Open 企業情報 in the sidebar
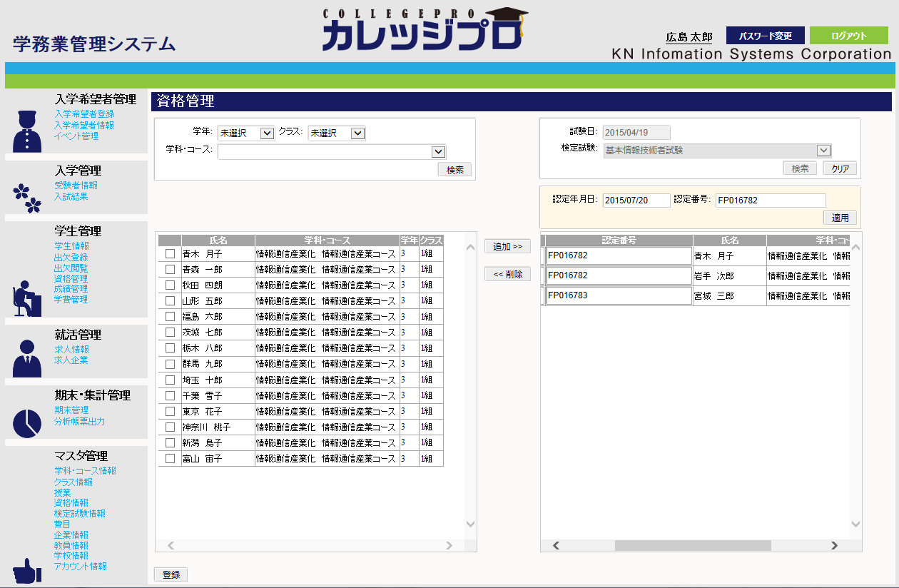 pyautogui.click(x=71, y=535)
